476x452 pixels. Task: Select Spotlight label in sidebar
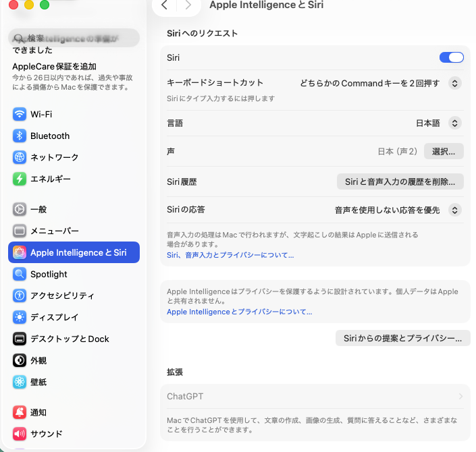coord(49,274)
